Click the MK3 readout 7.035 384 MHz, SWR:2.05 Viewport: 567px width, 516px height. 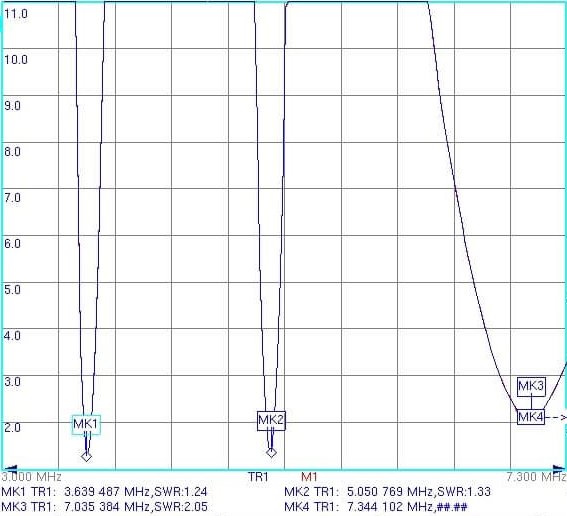[x=104, y=507]
